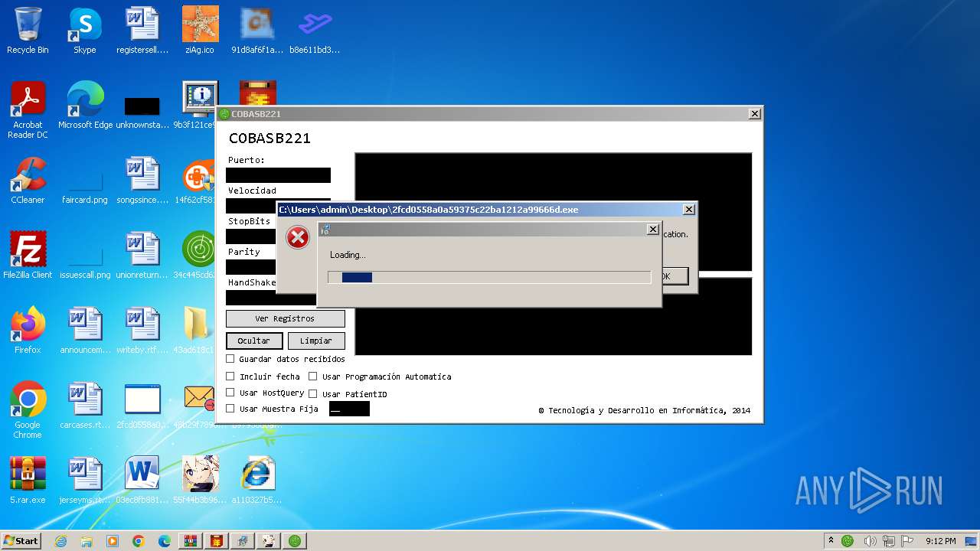Open the Recycle Bin desktop icon
The height and width of the screenshot is (551, 980).
click(28, 31)
